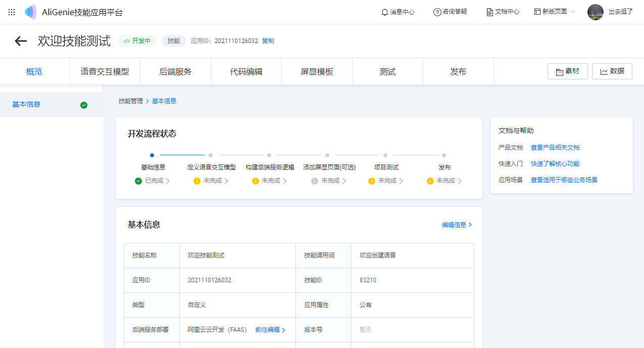Select the 定义语音交互模型 step dot

point(211,155)
